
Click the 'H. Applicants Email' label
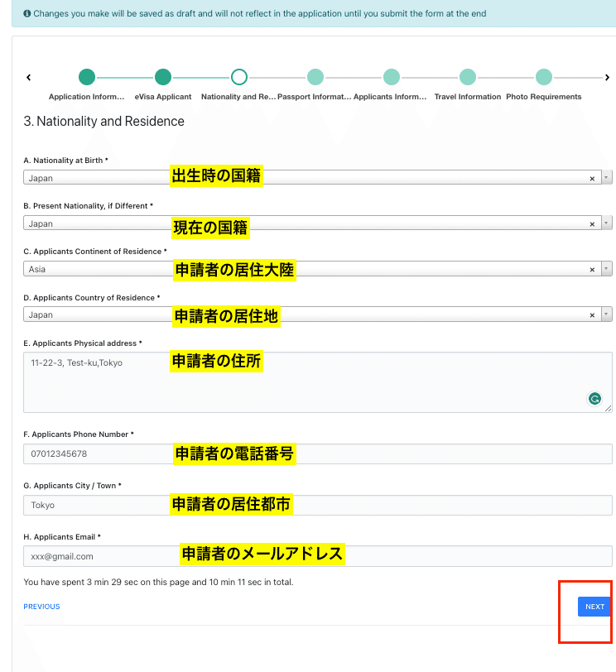click(62, 537)
